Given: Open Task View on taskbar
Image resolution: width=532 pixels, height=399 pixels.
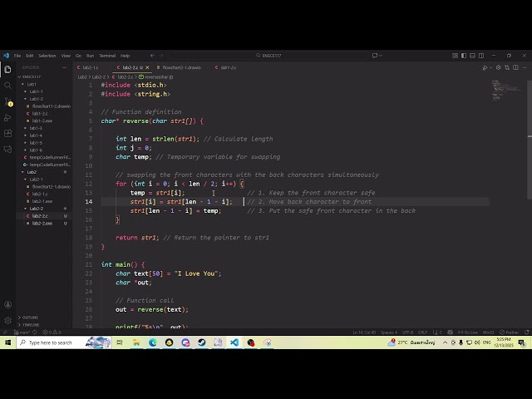Looking at the screenshot, I should pyautogui.click(x=120, y=342).
